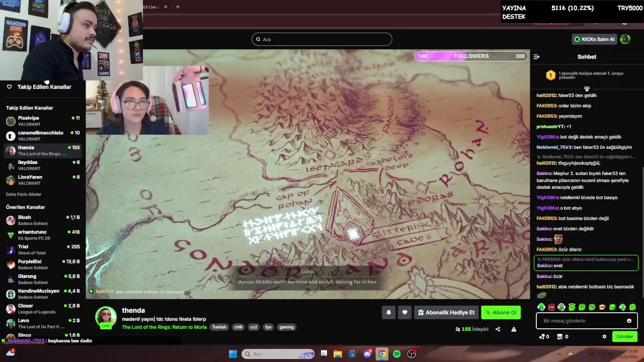Select the red angry face emote
The height and width of the screenshot is (362, 644).
[x=551, y=307]
